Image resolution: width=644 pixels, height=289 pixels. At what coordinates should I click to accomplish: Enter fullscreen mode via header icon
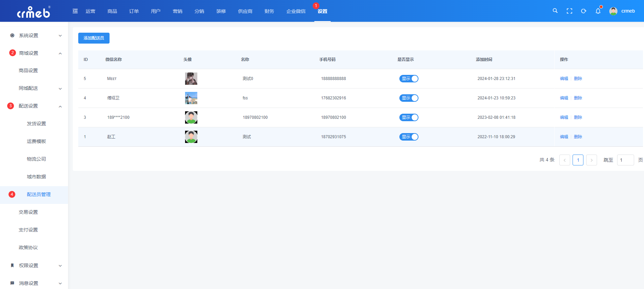(x=569, y=11)
